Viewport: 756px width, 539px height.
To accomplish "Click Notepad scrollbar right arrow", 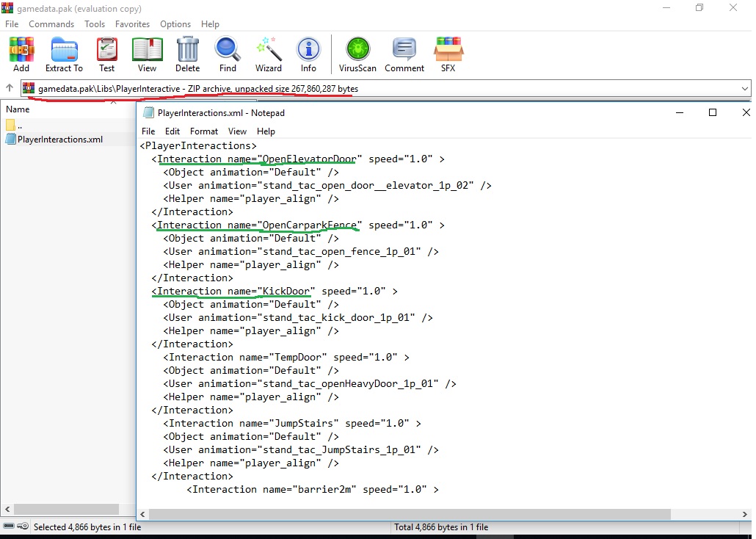I will click(x=744, y=514).
